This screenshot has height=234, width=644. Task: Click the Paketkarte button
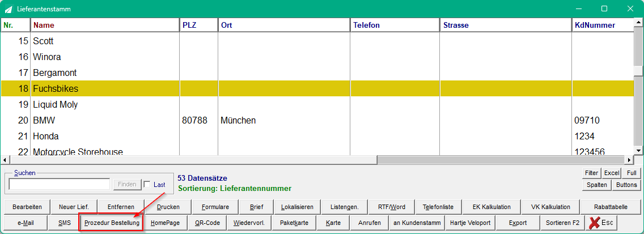pyautogui.click(x=294, y=223)
